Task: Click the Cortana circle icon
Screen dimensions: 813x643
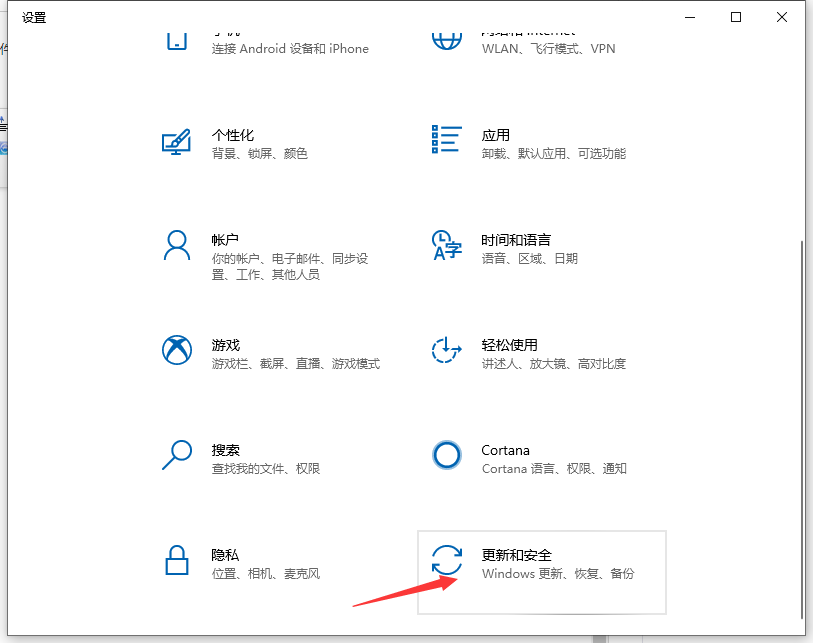Action: point(446,455)
